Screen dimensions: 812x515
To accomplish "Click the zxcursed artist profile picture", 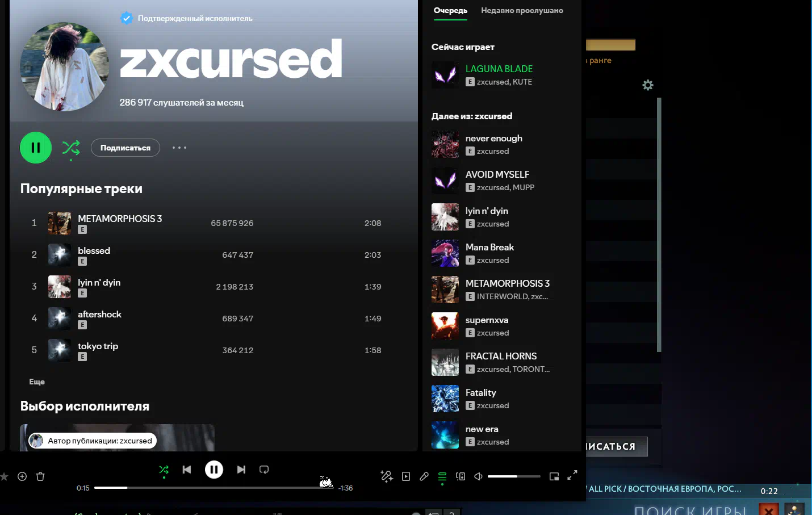I will 64,67.
